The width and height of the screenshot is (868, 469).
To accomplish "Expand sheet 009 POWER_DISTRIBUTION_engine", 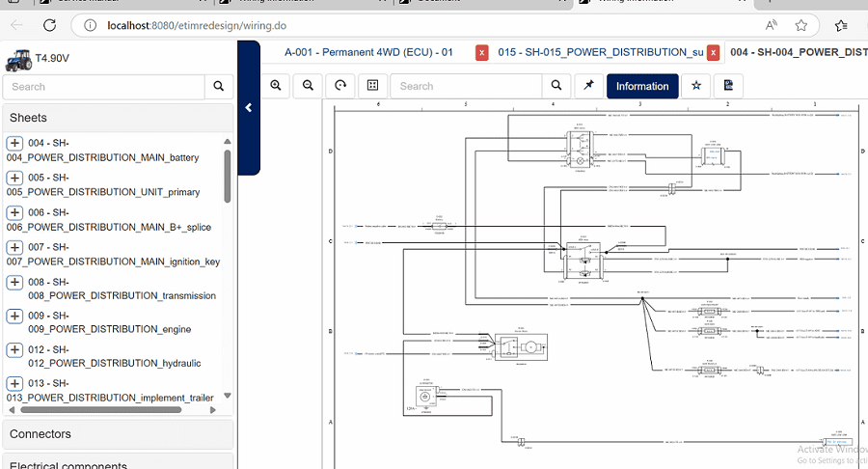I will 15,316.
